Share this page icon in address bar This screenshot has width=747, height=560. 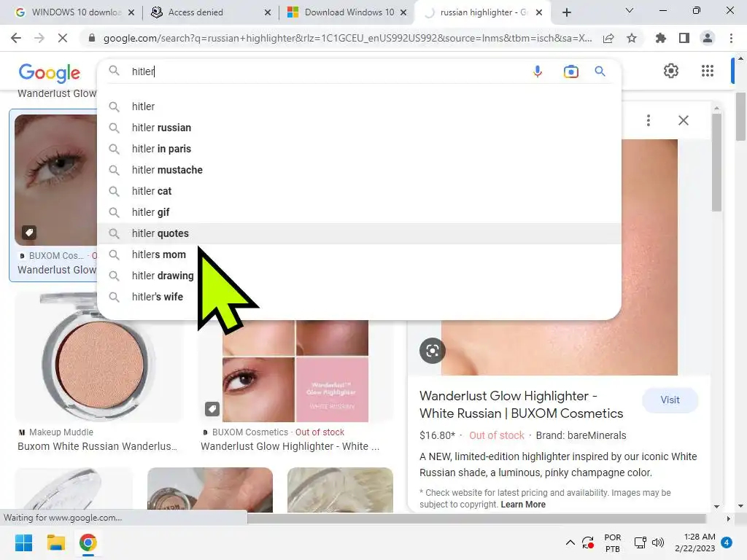click(x=608, y=39)
